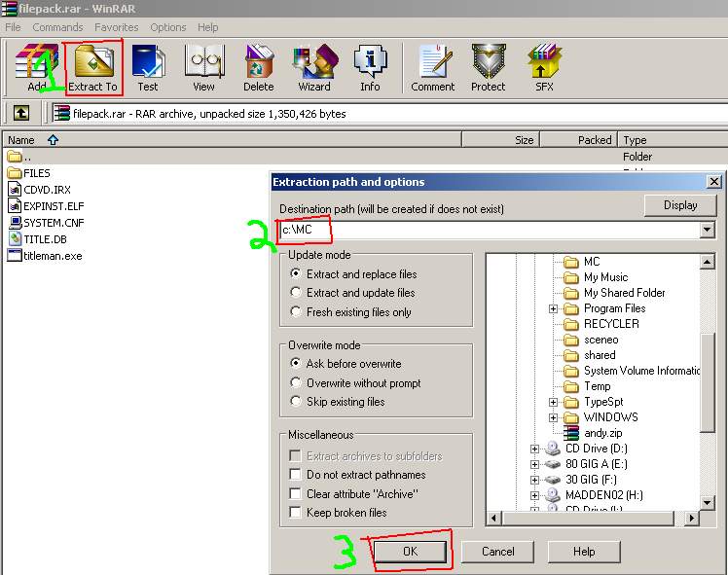The image size is (728, 575).
Task: Expand Program Files tree node
Action: tap(553, 308)
